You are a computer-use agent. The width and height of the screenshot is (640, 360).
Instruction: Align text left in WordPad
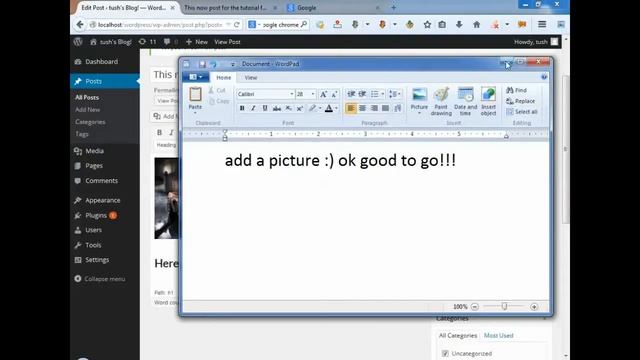click(x=351, y=108)
